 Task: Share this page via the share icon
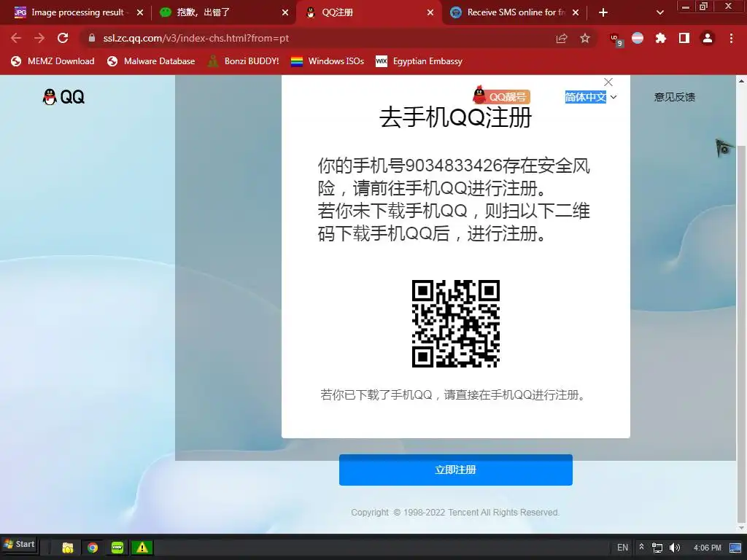coord(562,38)
